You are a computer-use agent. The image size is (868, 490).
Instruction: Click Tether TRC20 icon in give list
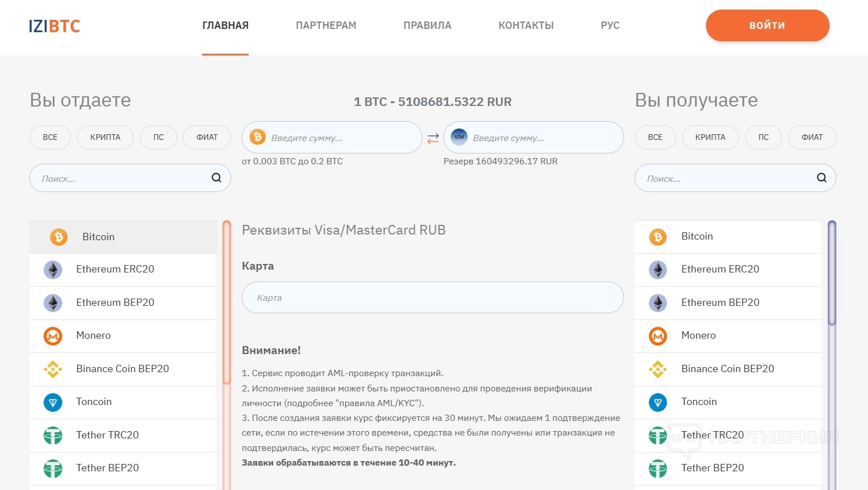pos(53,436)
